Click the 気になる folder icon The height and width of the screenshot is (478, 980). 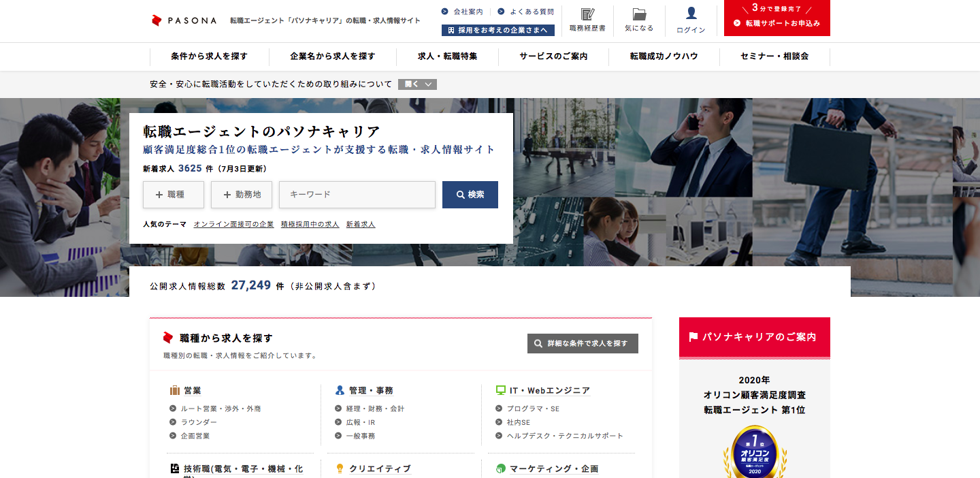tap(638, 14)
